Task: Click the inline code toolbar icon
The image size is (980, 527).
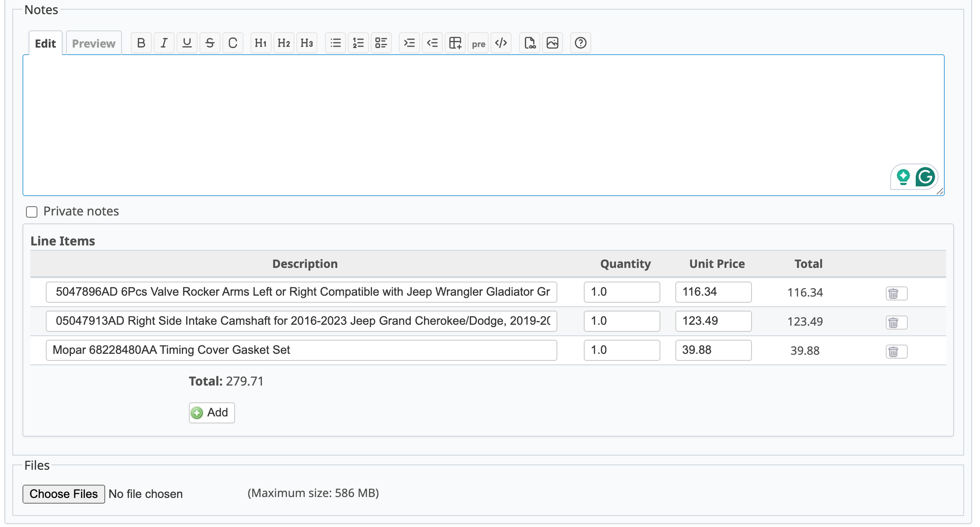Action: click(x=501, y=43)
